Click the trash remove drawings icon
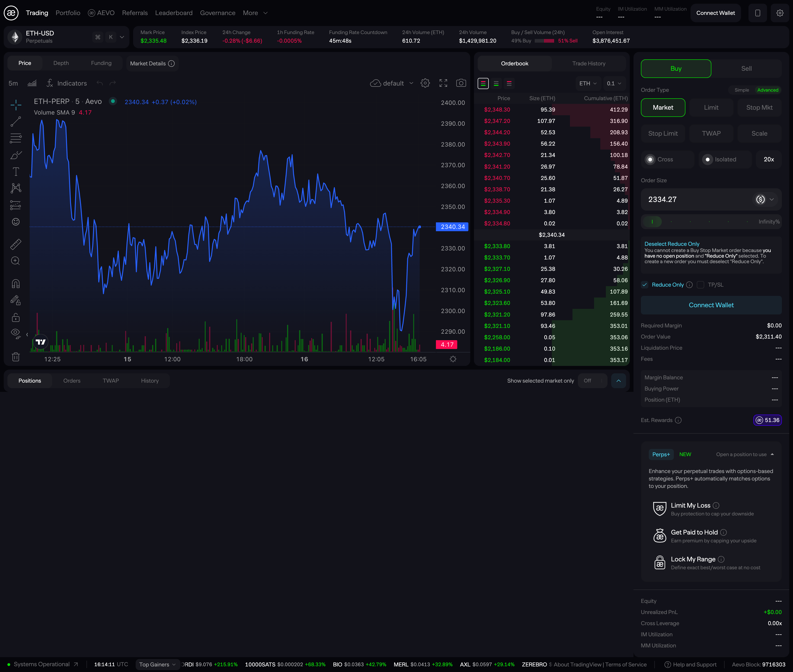 point(16,357)
